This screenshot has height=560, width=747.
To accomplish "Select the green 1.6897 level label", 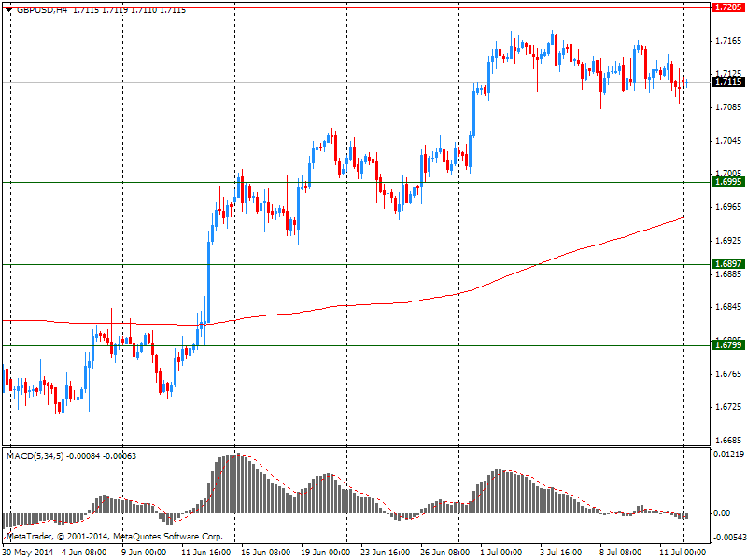I will [x=728, y=264].
